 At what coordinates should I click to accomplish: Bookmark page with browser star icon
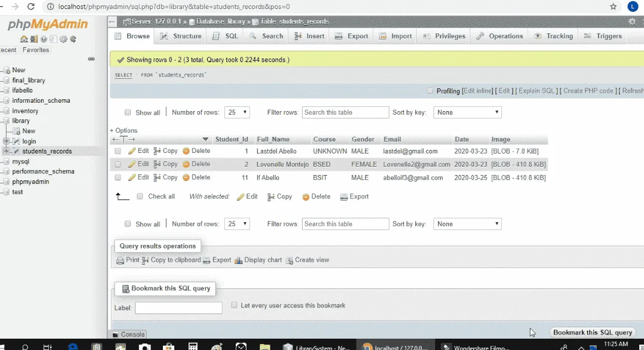point(613,7)
